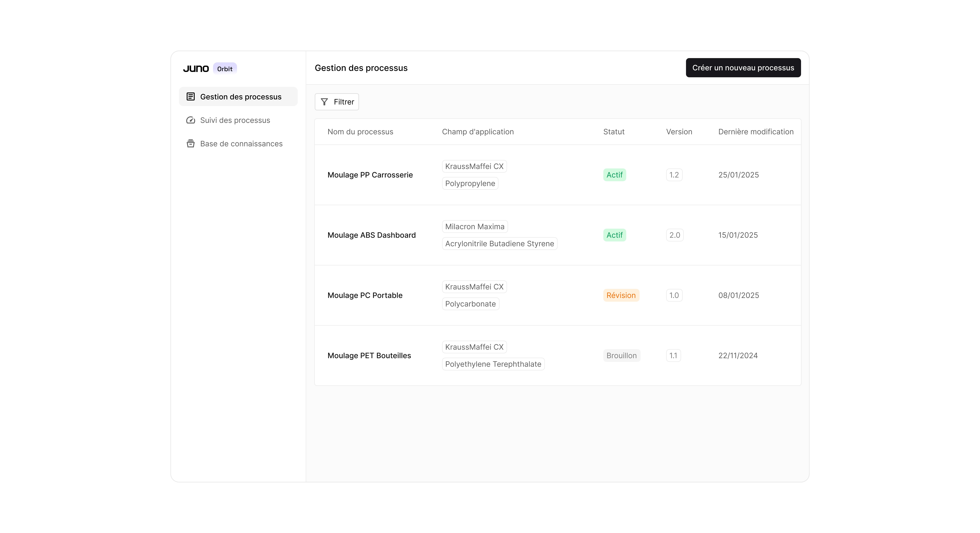The image size is (980, 533).
Task: Click the Milacron Maxima machine tag
Action: point(474,227)
